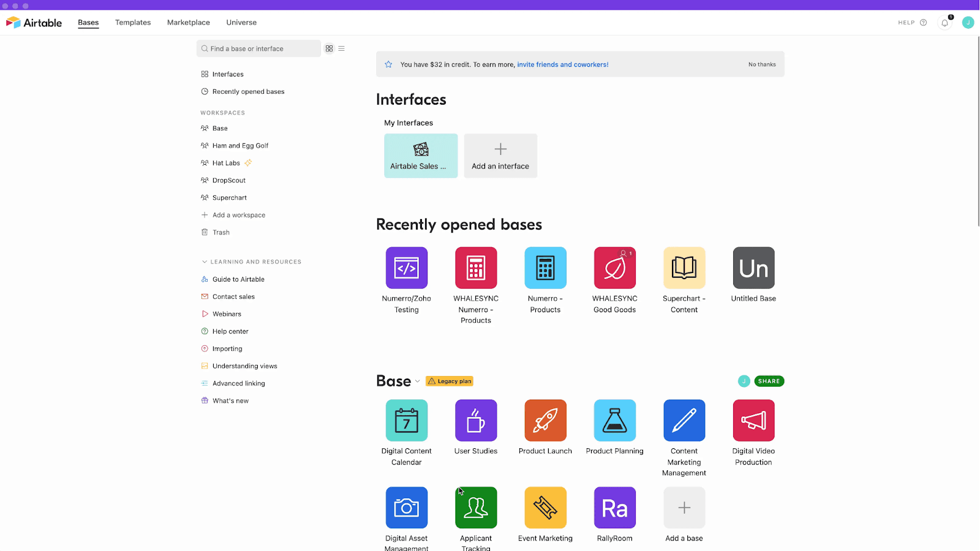The image size is (980, 551).
Task: Open the Event Marketing ticket base
Action: 545,508
